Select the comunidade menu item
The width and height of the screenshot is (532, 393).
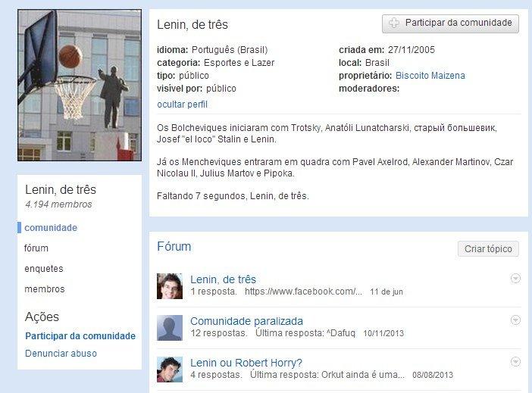tap(51, 227)
